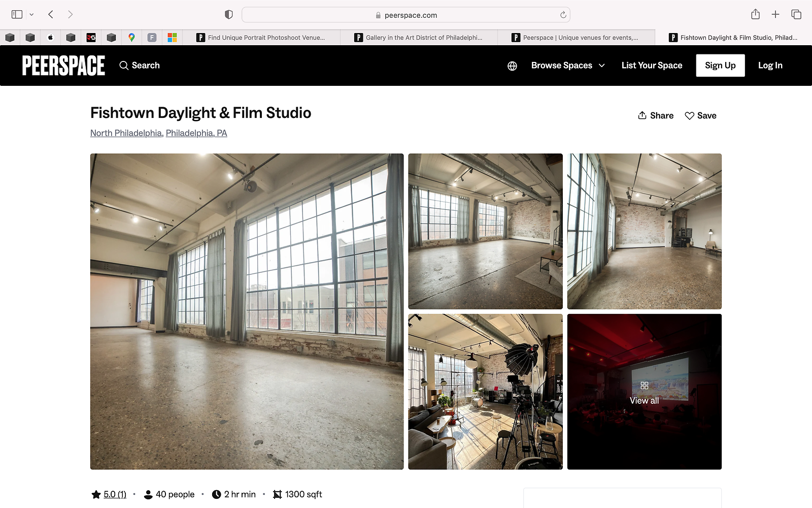The height and width of the screenshot is (508, 812).
Task: Save this space with the heart button
Action: [x=700, y=116]
